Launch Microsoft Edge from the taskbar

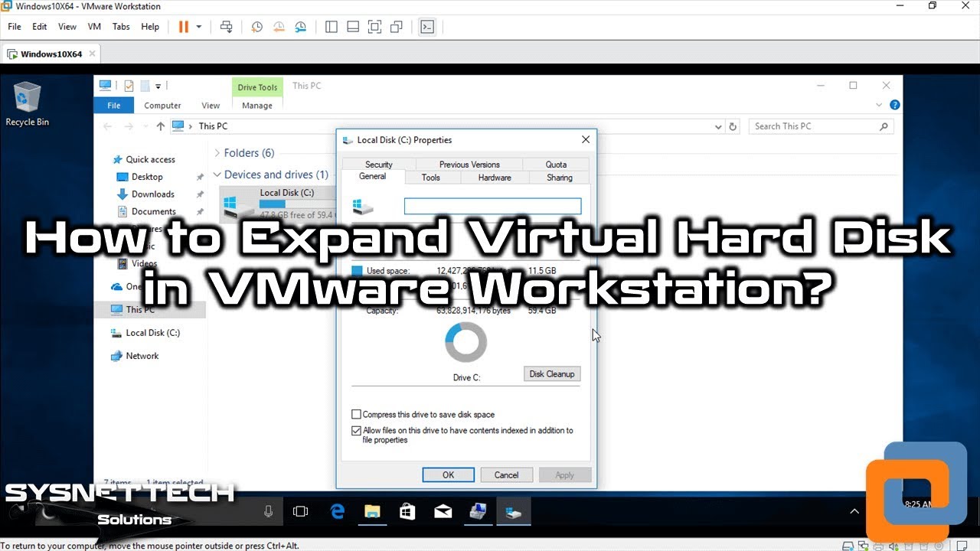click(x=338, y=511)
